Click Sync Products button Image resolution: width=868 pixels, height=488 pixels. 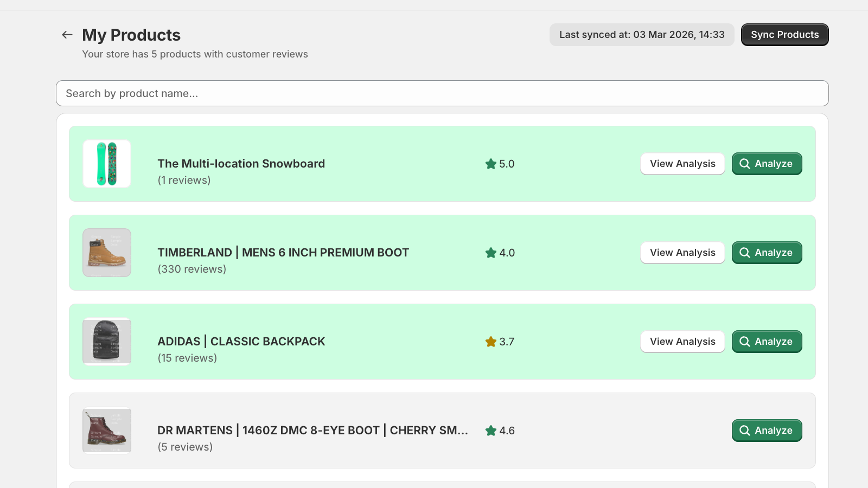point(784,35)
